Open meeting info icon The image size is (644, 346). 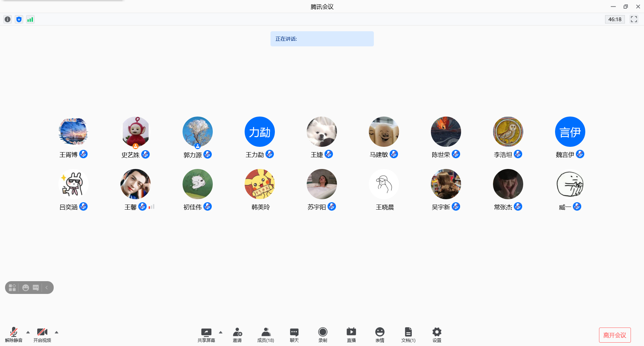[x=7, y=19]
